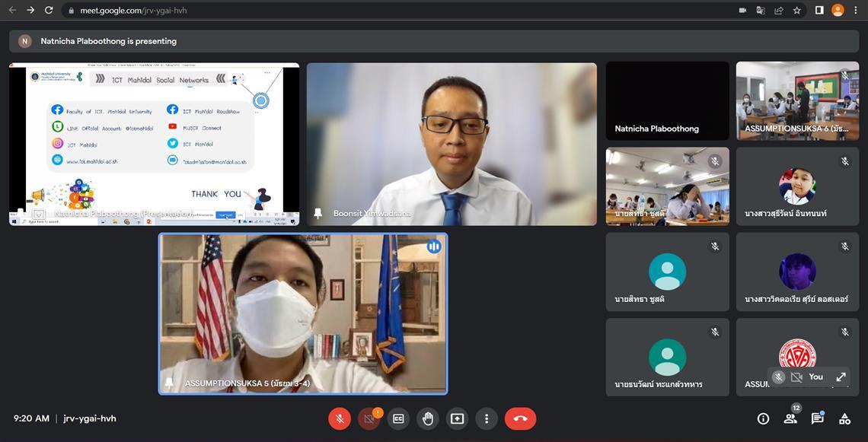This screenshot has height=442, width=868.
Task: Open the Activities panel icon
Action: [844, 418]
